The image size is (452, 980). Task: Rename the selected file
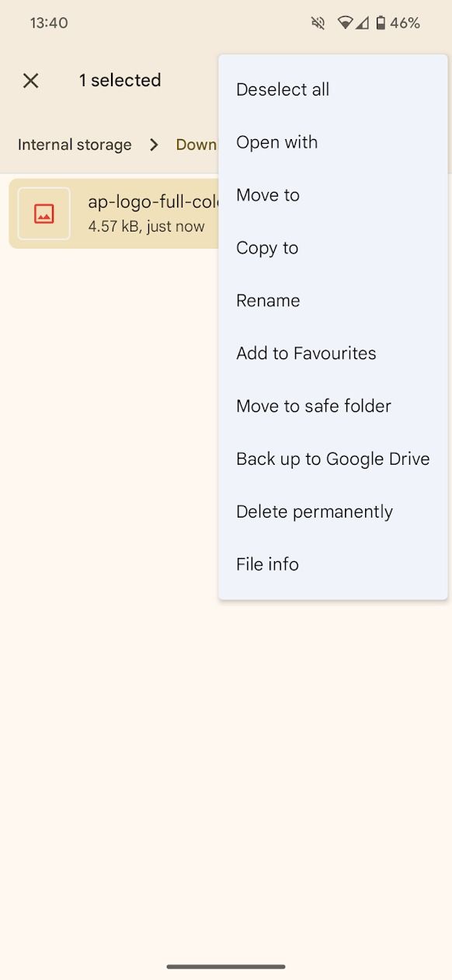pos(267,301)
